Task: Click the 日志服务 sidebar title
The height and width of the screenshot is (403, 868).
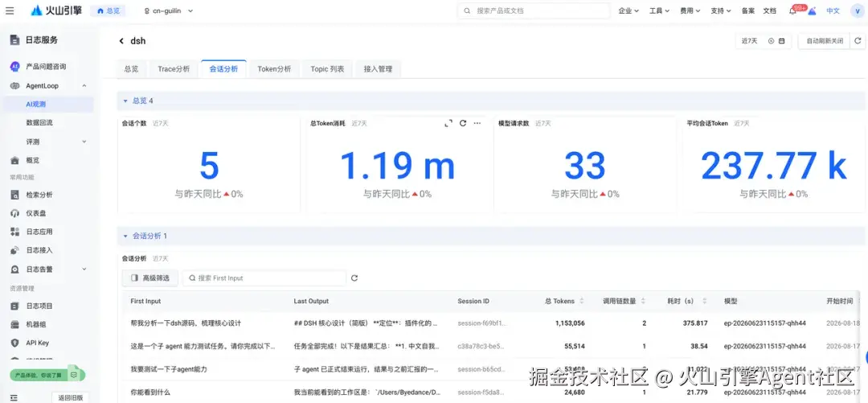Action: pyautogui.click(x=42, y=40)
